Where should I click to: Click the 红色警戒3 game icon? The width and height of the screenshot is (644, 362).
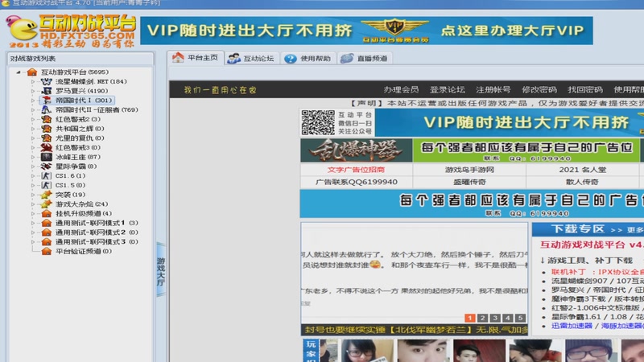coord(47,147)
